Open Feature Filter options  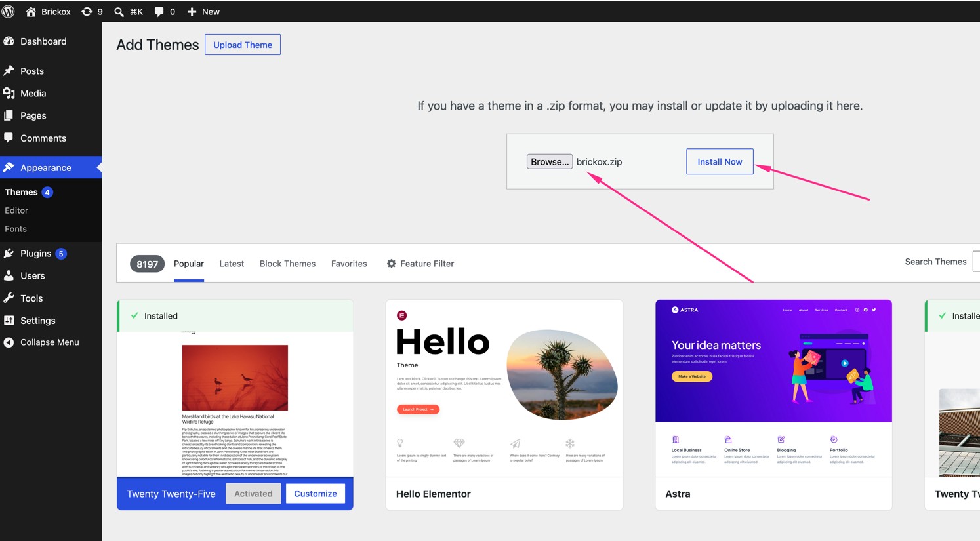pyautogui.click(x=420, y=264)
